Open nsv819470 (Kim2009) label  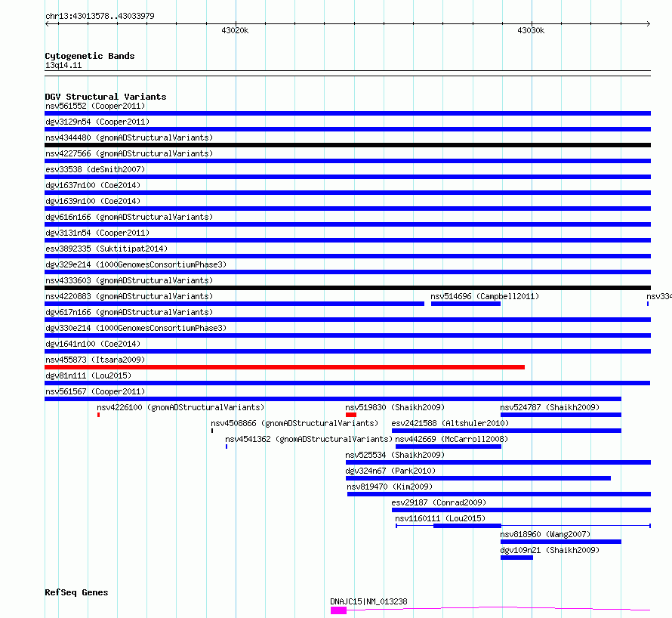pos(390,487)
